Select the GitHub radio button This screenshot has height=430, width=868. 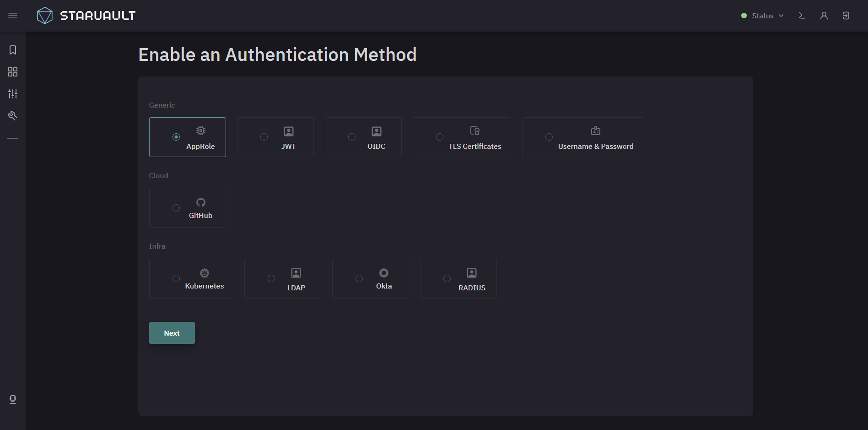176,208
